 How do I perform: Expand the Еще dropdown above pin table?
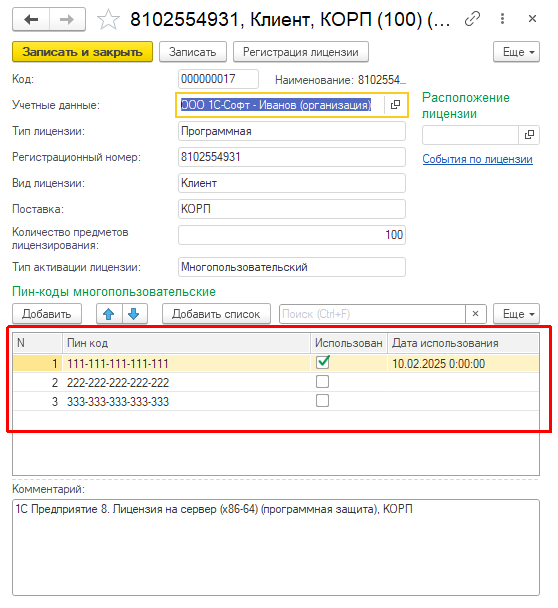516,314
